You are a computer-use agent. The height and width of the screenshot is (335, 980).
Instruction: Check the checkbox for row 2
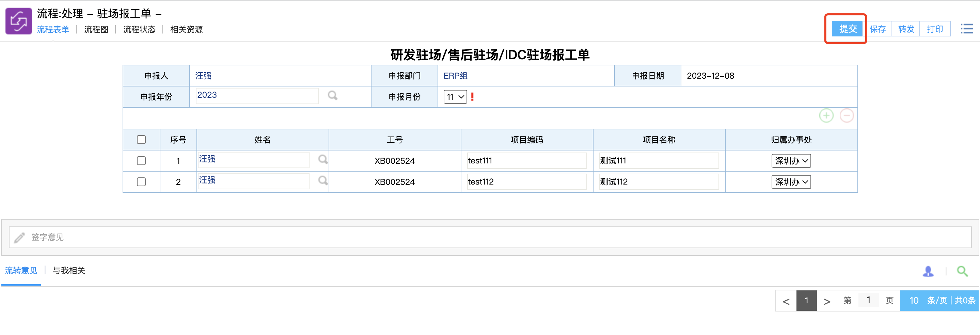pos(141,182)
